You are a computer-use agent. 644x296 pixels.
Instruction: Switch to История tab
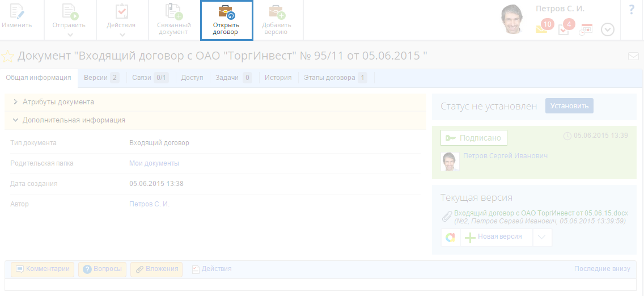[x=278, y=78]
